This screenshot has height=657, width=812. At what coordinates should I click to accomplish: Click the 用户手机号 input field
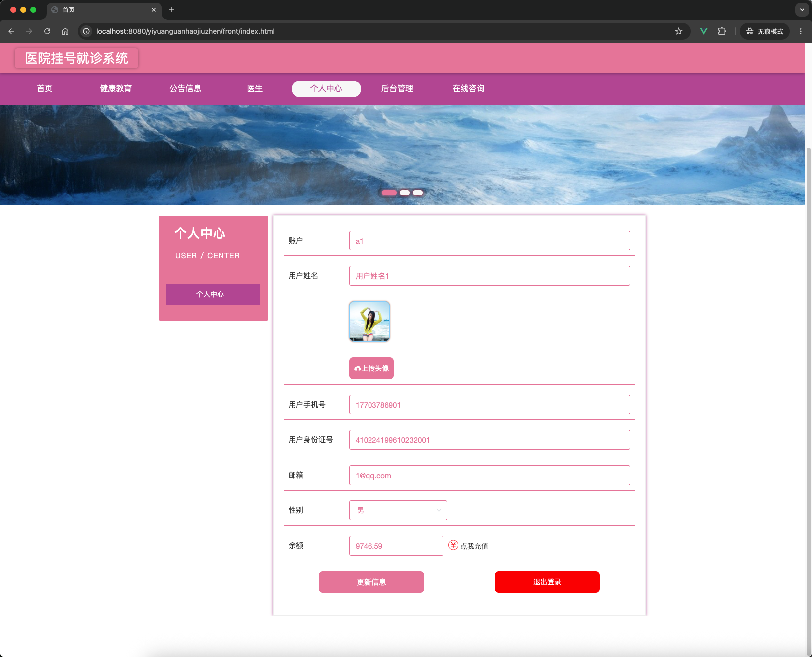[x=489, y=405]
